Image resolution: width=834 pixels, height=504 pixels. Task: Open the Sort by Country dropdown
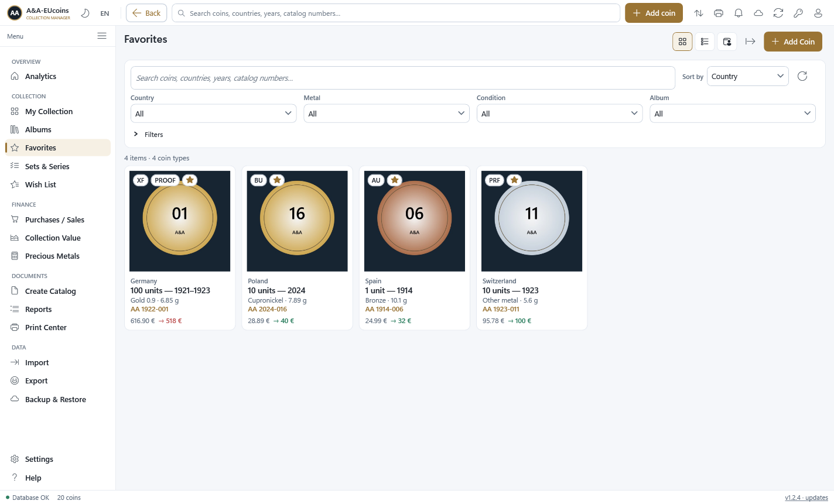[748, 76]
